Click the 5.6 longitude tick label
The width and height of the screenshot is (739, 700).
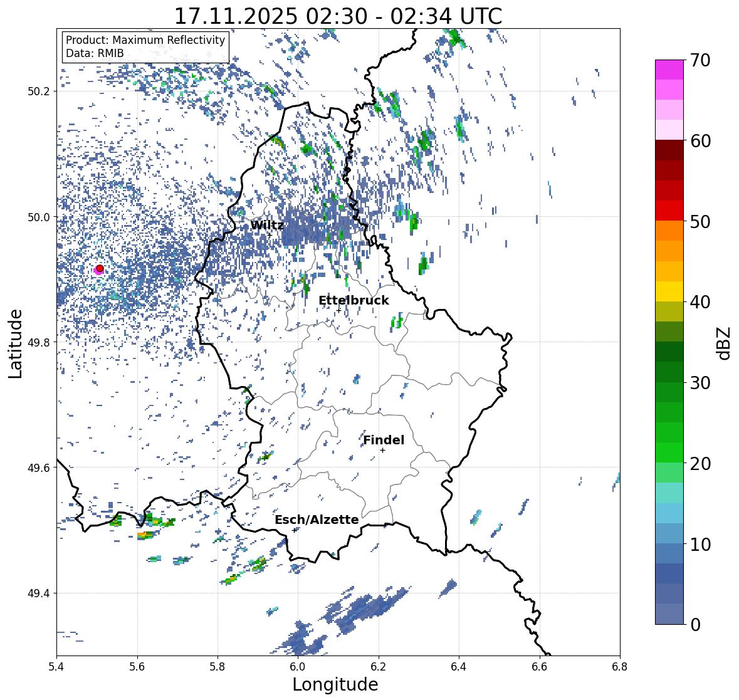[x=137, y=667]
